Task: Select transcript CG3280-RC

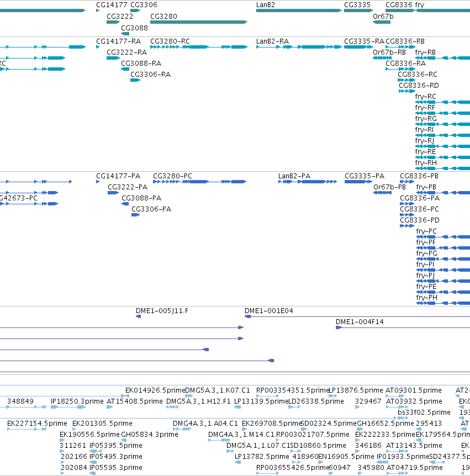Action: [x=199, y=47]
